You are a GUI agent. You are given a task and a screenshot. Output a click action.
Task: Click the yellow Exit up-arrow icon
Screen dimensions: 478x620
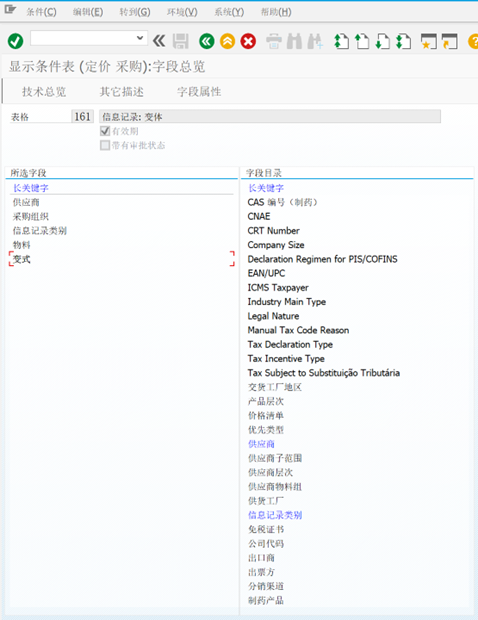click(x=227, y=41)
